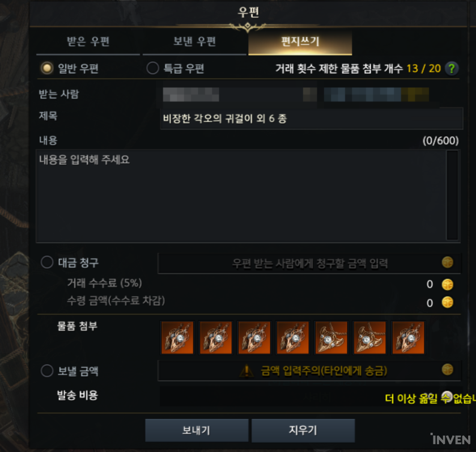Screen dimensions: 476x452
Task: Click the 내용 message body scrollbar
Action: coord(452,196)
